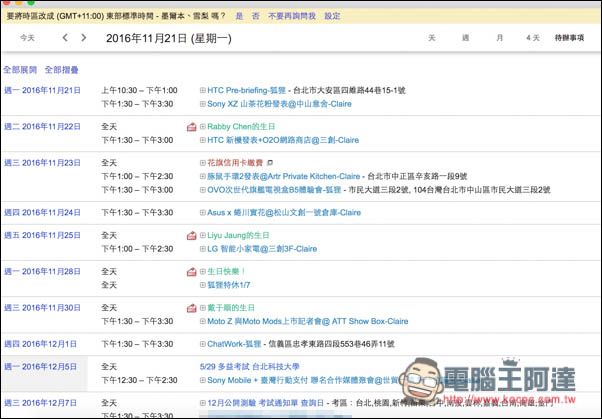Expand Asus x 蜷川實花 event
The height and width of the screenshot is (419, 602).
203,212
